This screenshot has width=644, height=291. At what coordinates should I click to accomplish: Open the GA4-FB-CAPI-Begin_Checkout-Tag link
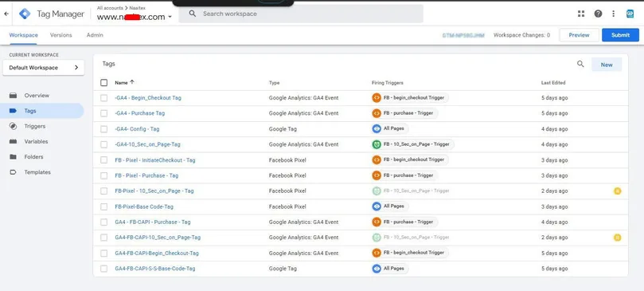point(157,254)
